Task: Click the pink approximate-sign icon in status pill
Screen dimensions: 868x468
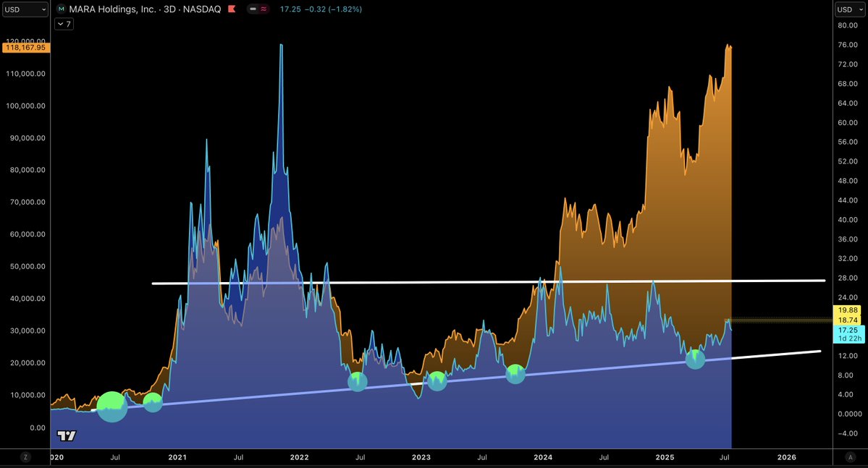Action: [264, 9]
